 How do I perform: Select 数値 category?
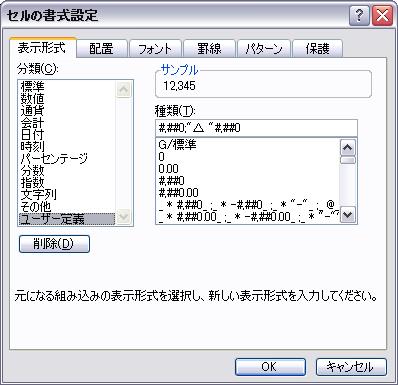tap(67, 99)
